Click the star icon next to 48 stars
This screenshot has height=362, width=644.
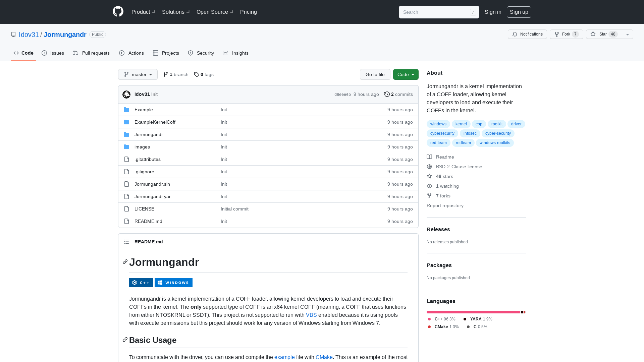tap(429, 176)
